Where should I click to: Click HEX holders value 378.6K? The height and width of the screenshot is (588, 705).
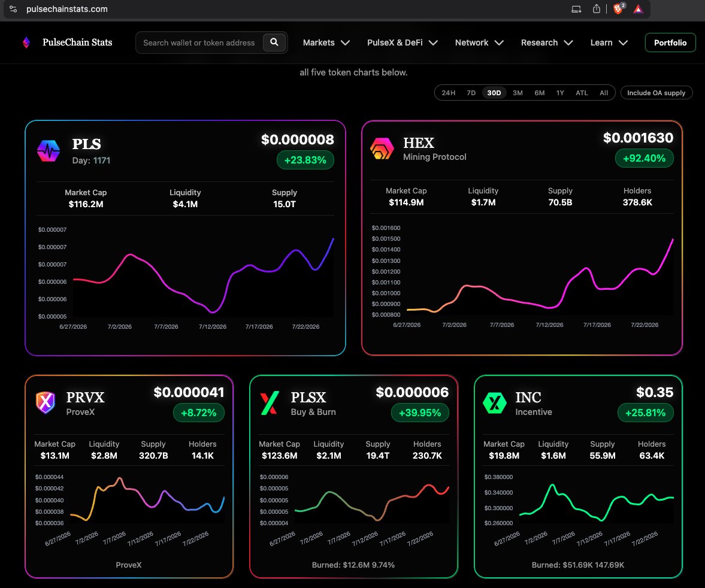point(637,202)
